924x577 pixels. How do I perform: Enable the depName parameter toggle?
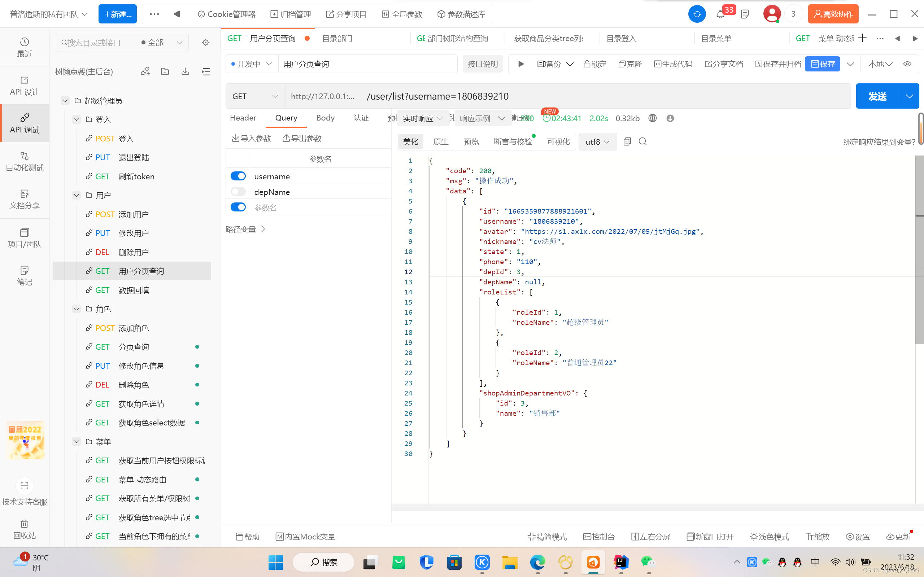coord(238,192)
